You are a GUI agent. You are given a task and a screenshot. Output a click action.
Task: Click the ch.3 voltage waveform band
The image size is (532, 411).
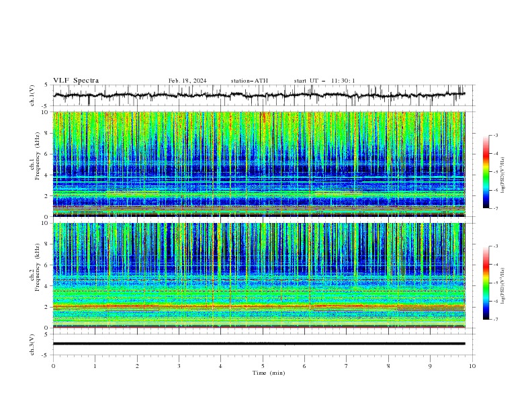(x=259, y=344)
